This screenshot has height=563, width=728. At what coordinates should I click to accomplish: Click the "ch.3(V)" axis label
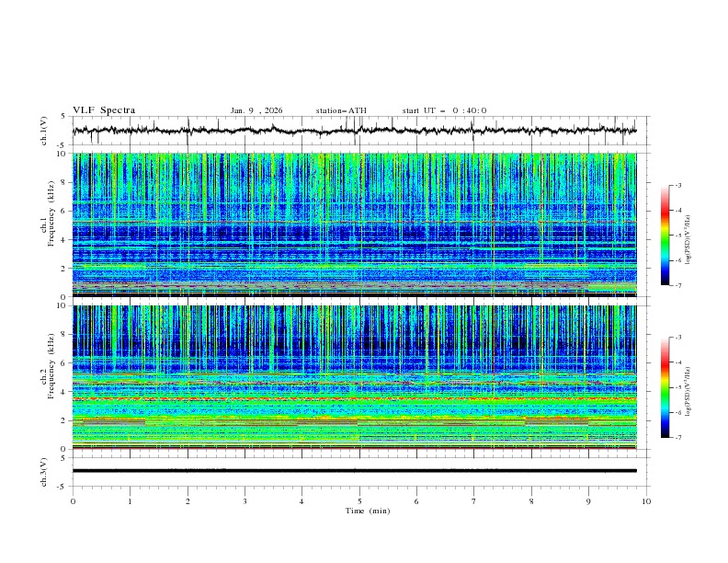(44, 472)
